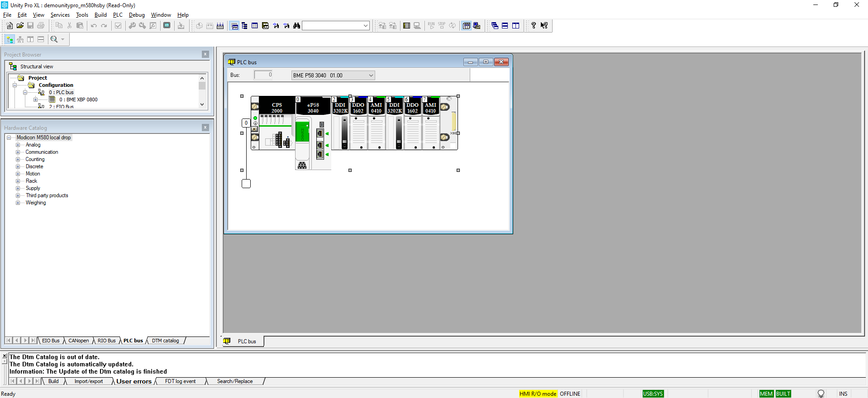Collapse the Modicon M580 local drop node
The image size is (868, 398).
tap(9, 137)
